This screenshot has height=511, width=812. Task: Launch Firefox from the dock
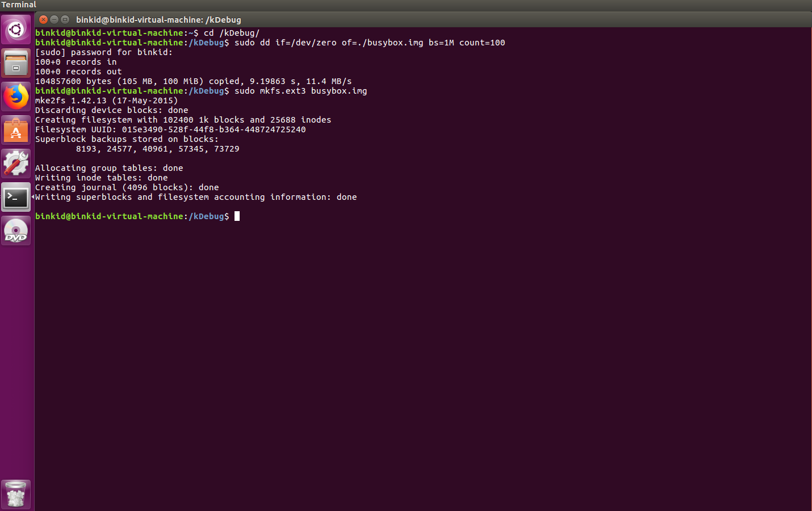coord(16,97)
